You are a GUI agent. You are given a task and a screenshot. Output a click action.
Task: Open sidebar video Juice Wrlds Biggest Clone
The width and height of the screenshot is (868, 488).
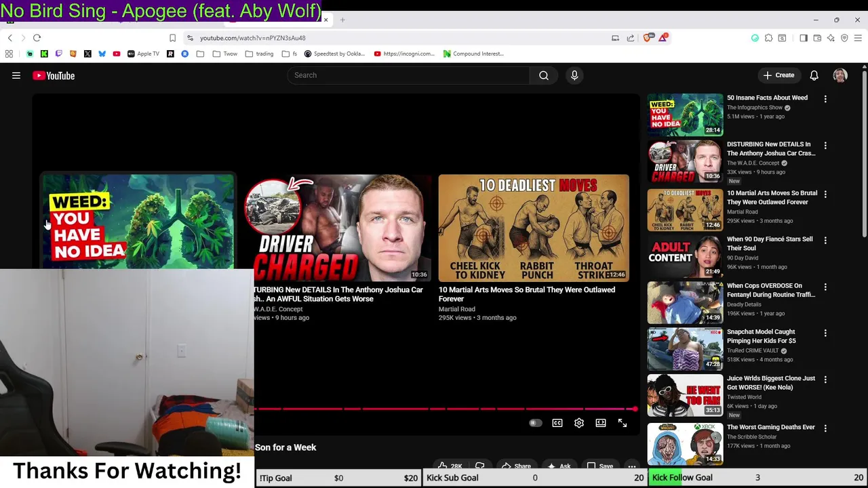pyautogui.click(x=771, y=383)
